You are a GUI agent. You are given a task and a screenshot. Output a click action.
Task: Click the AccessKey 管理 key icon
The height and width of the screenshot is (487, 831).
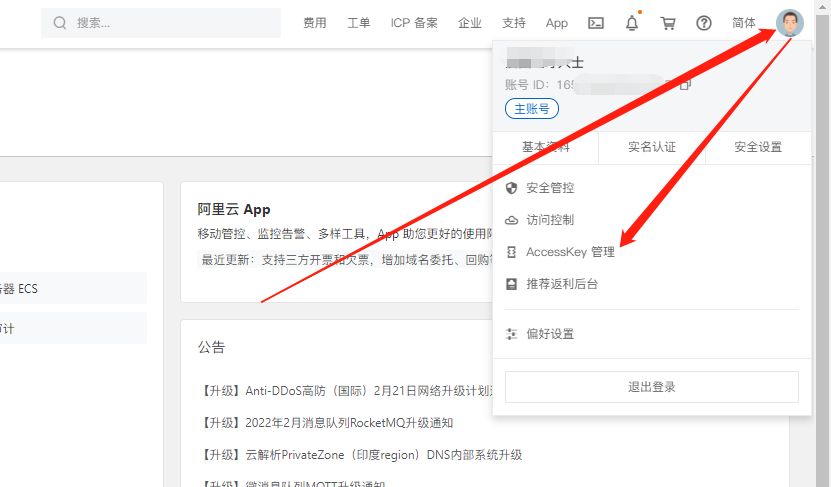click(511, 252)
